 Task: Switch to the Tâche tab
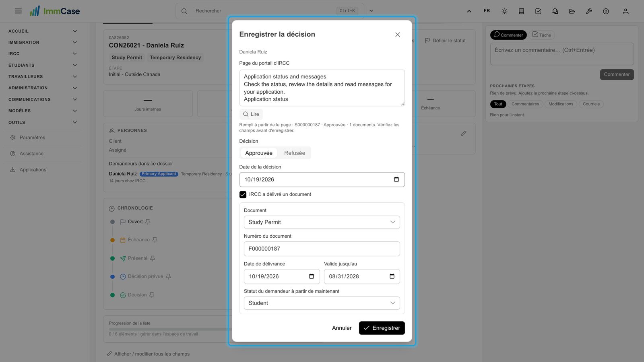(542, 35)
